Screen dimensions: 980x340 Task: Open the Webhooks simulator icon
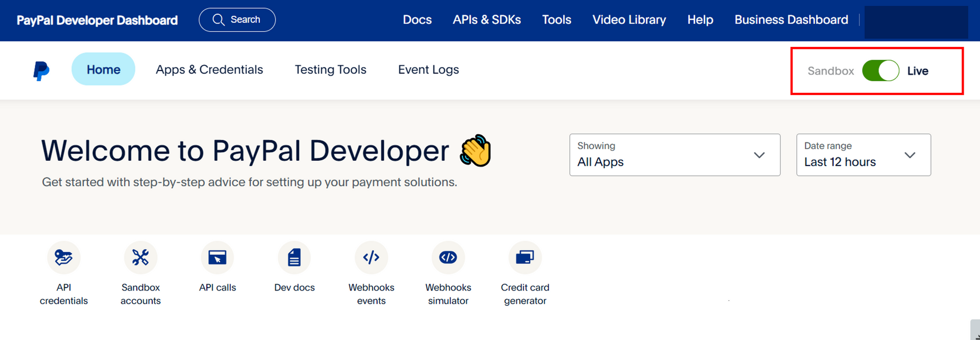point(448,257)
